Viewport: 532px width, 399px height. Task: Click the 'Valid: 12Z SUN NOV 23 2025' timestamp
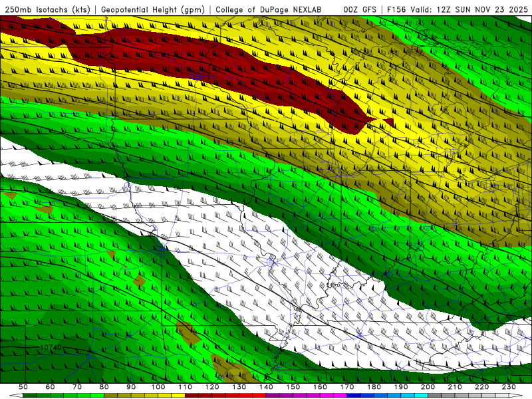469,10
